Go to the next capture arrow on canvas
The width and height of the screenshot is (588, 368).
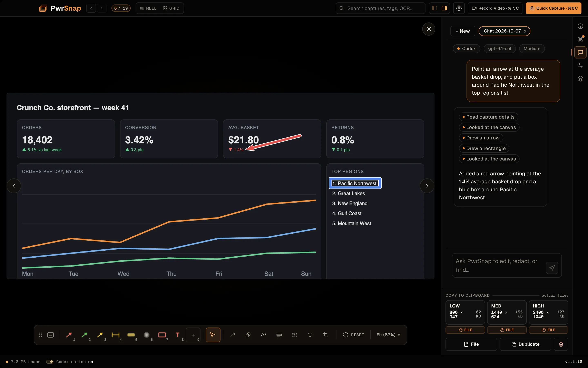tap(427, 186)
